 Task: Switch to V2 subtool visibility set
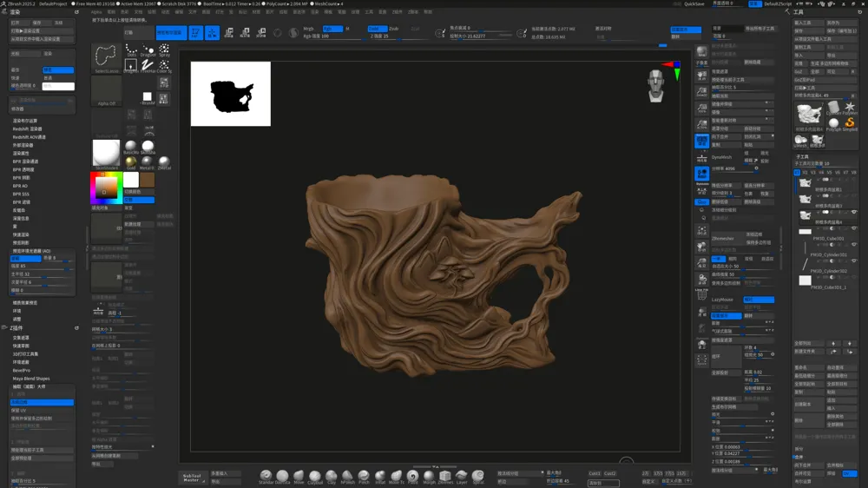(805, 172)
